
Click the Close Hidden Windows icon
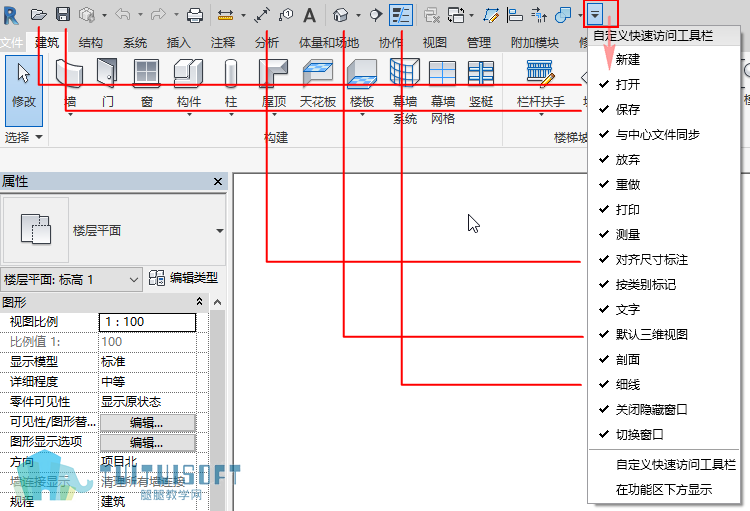pos(431,15)
